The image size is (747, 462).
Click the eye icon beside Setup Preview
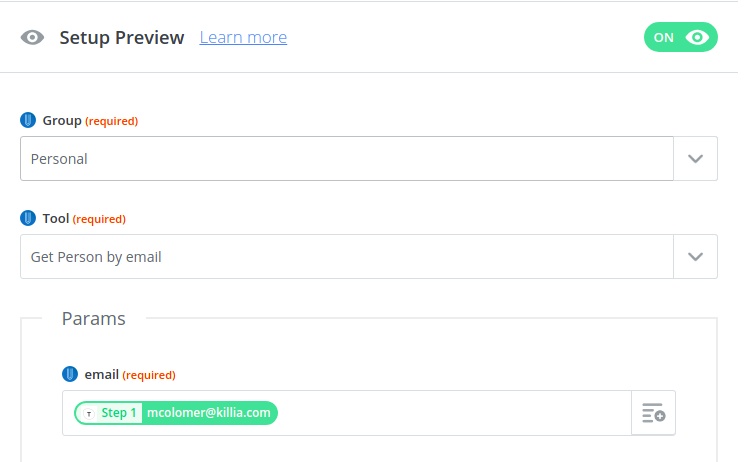click(33, 38)
